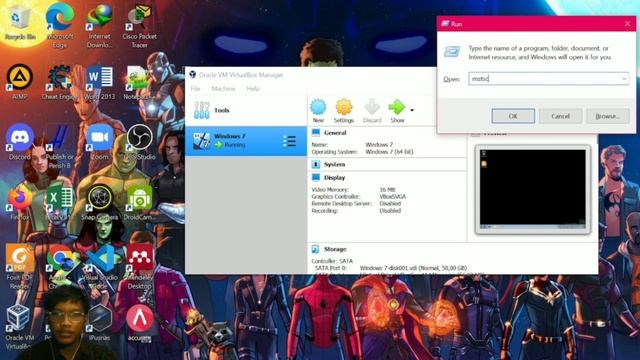Screen dimensions: 640x360
Task: Open the Run dialog Open combo dropdown
Action: [624, 79]
